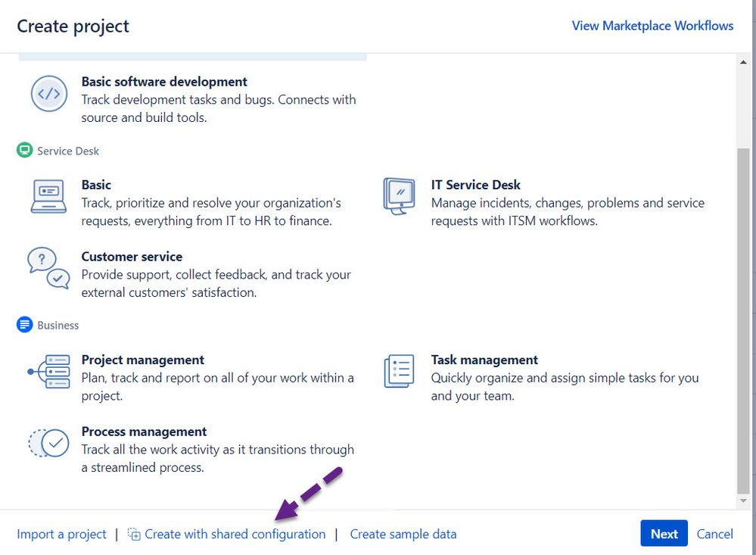Click the vertical scrollbar thumb
The width and height of the screenshot is (756, 555).
point(743,318)
